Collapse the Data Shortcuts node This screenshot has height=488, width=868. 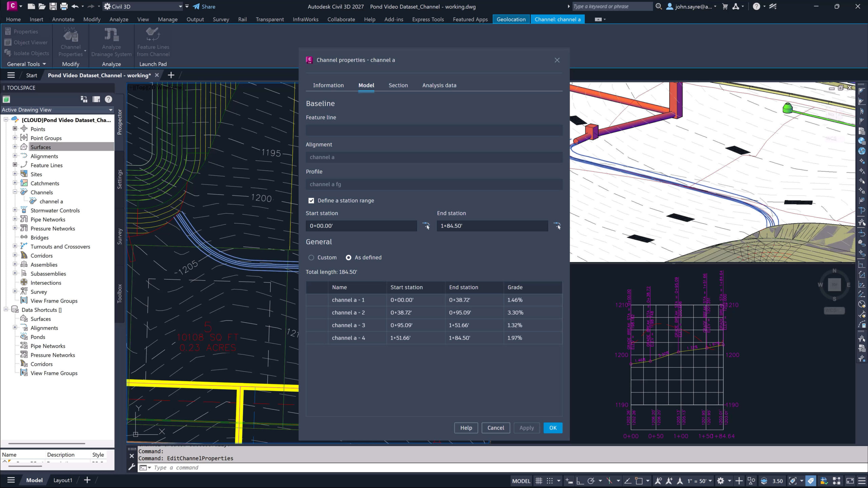tap(6, 309)
